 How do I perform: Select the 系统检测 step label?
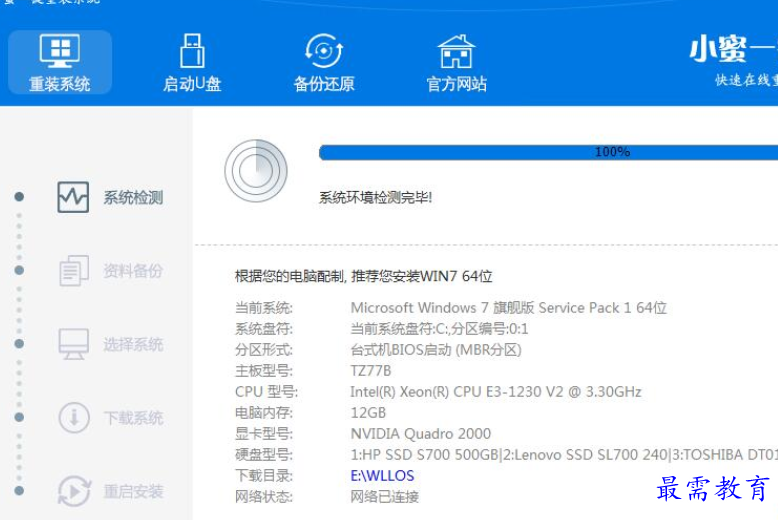click(133, 197)
